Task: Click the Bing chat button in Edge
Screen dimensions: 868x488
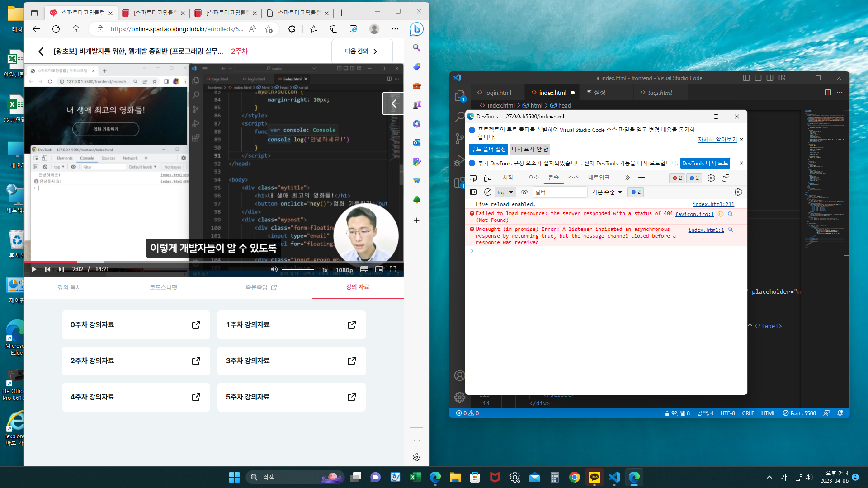Action: 417,29
